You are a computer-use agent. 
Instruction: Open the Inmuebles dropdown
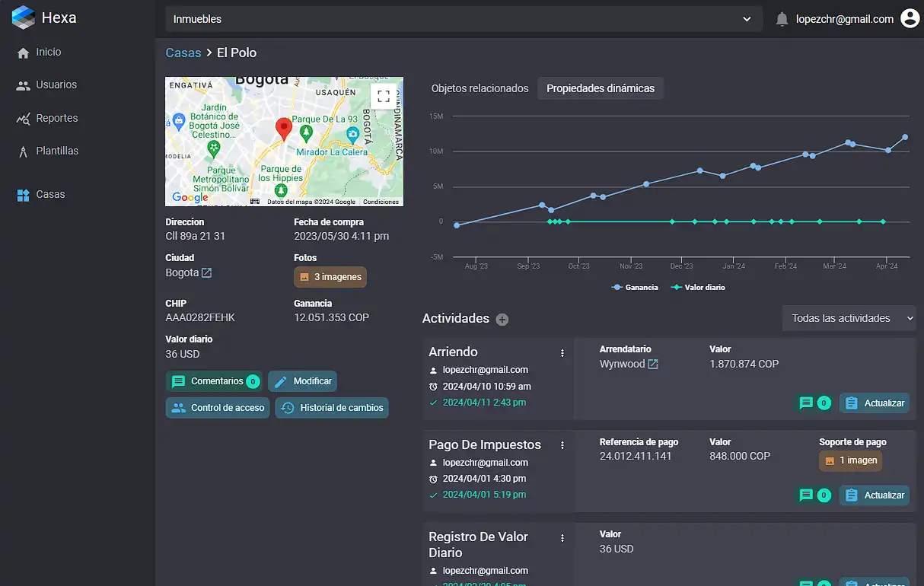coord(464,19)
